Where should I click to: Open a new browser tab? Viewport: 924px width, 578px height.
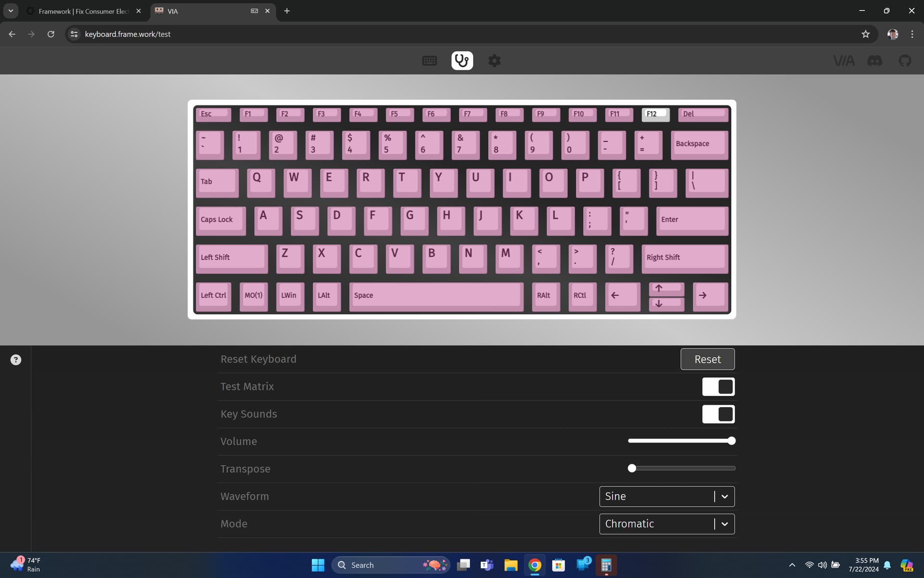click(x=287, y=11)
